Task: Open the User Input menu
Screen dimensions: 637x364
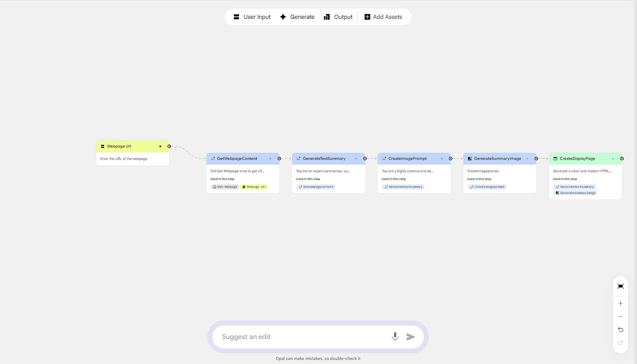Action: pyautogui.click(x=252, y=17)
